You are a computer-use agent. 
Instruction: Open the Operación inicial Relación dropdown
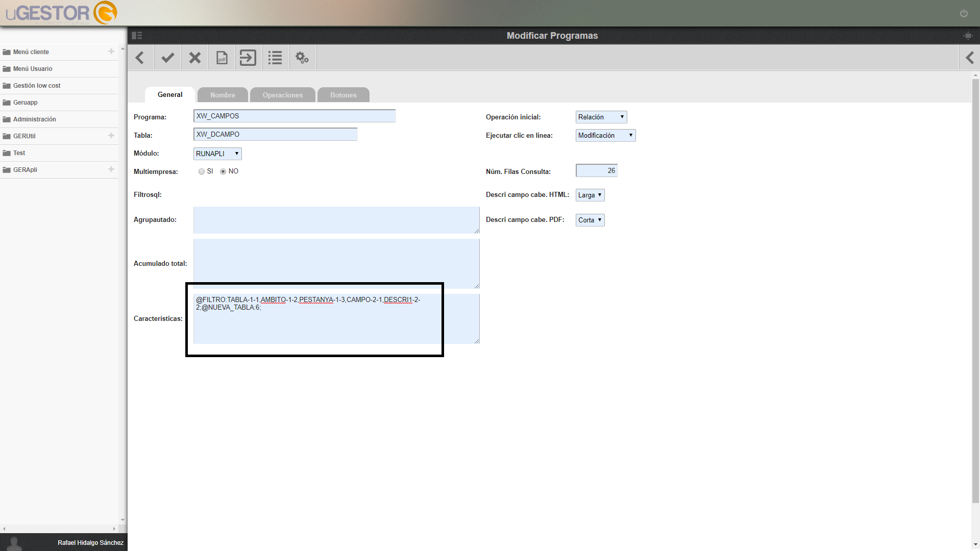click(x=601, y=117)
